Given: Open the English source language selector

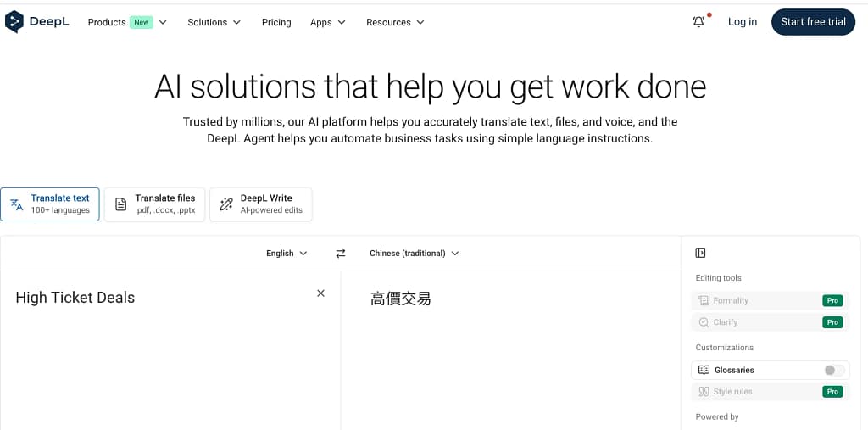Looking at the screenshot, I should coord(287,254).
